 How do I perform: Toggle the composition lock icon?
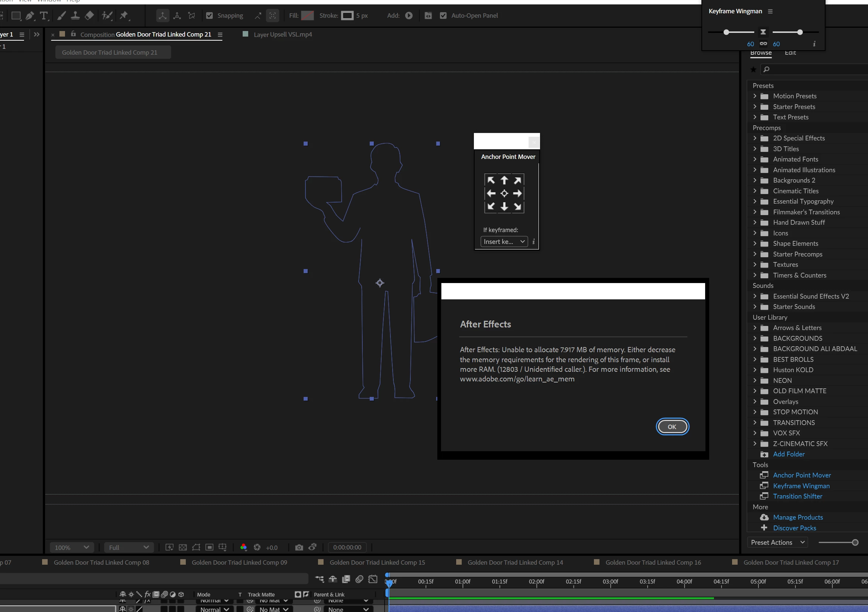(74, 34)
